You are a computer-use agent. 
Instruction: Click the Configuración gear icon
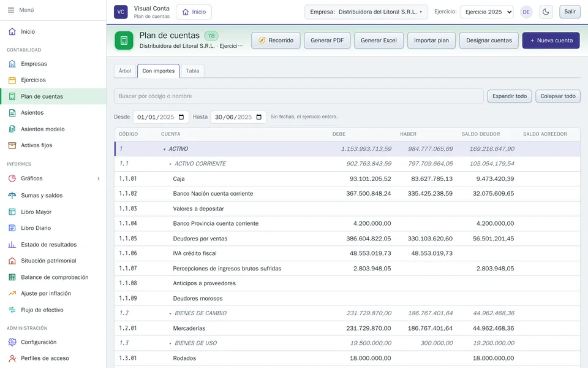[x=12, y=342]
